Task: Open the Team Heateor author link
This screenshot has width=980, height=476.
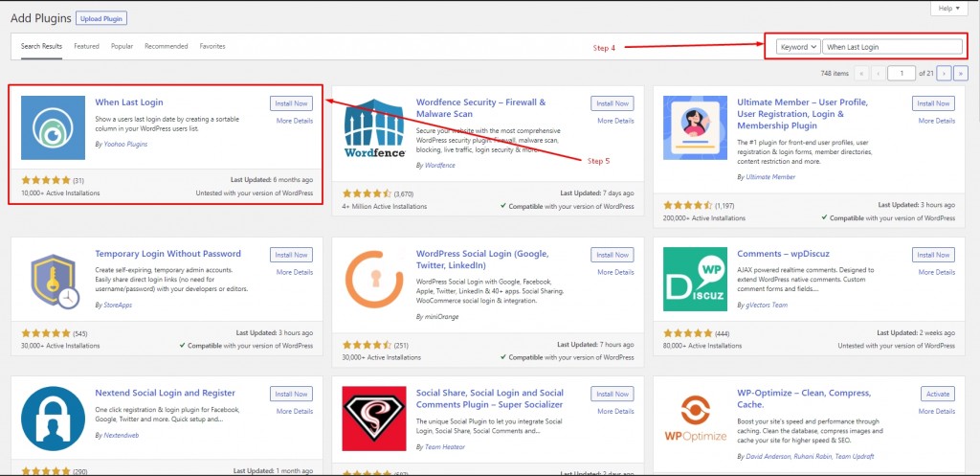Action: [444, 446]
